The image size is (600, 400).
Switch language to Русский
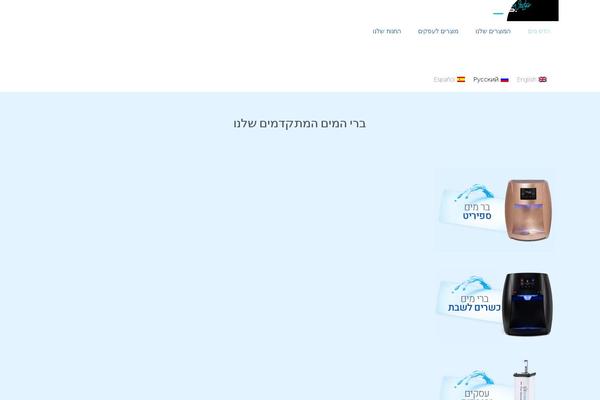[491, 80]
